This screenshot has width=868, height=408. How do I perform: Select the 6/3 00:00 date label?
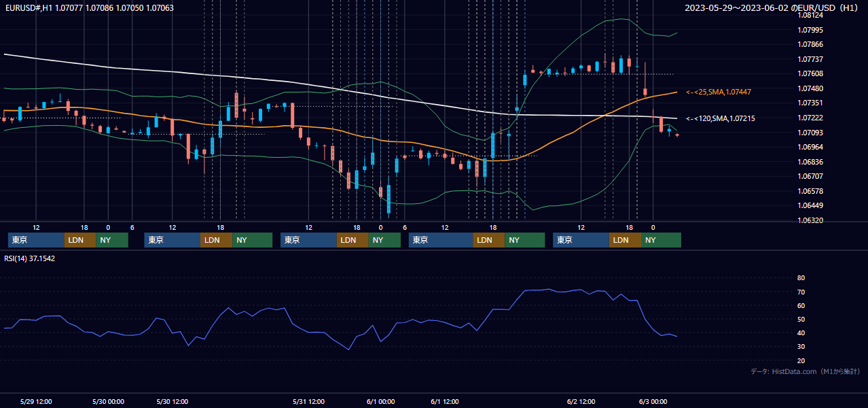click(x=653, y=401)
